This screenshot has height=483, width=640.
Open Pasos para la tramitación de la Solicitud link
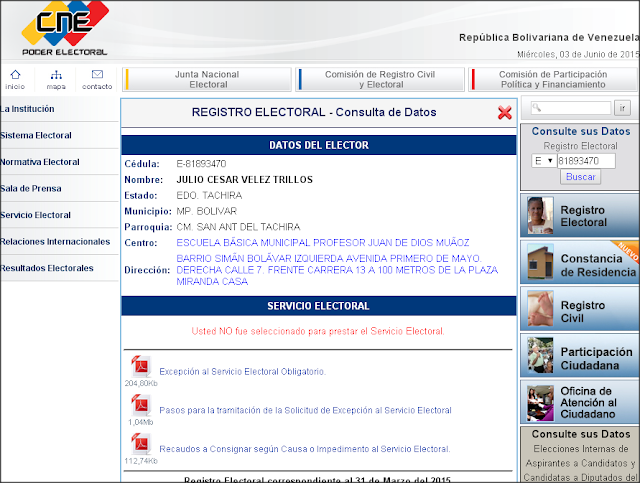pyautogui.click(x=305, y=410)
